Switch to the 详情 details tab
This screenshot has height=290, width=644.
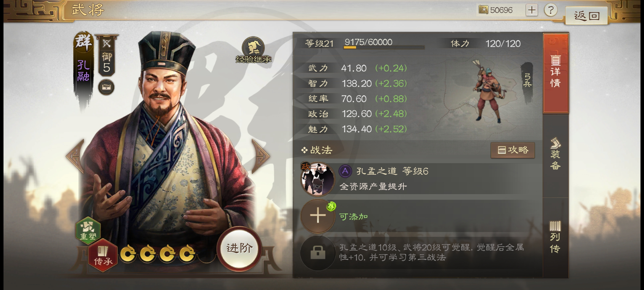tap(556, 73)
